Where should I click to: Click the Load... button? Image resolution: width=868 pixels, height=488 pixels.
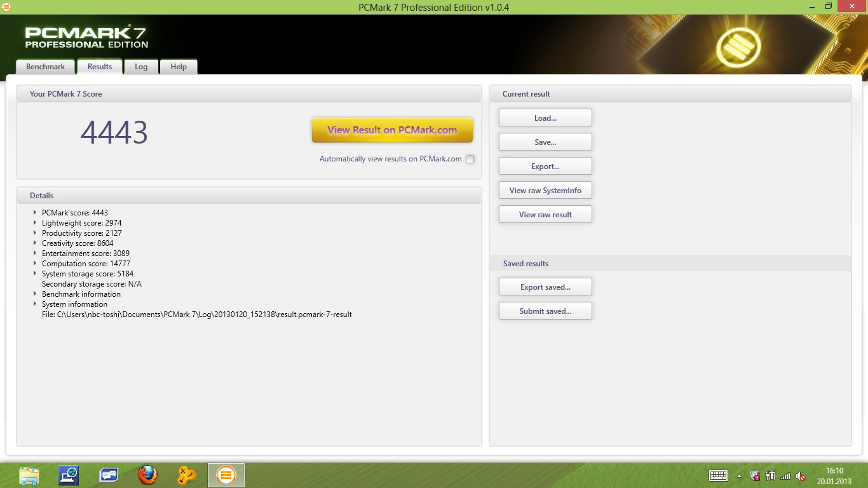[545, 118]
